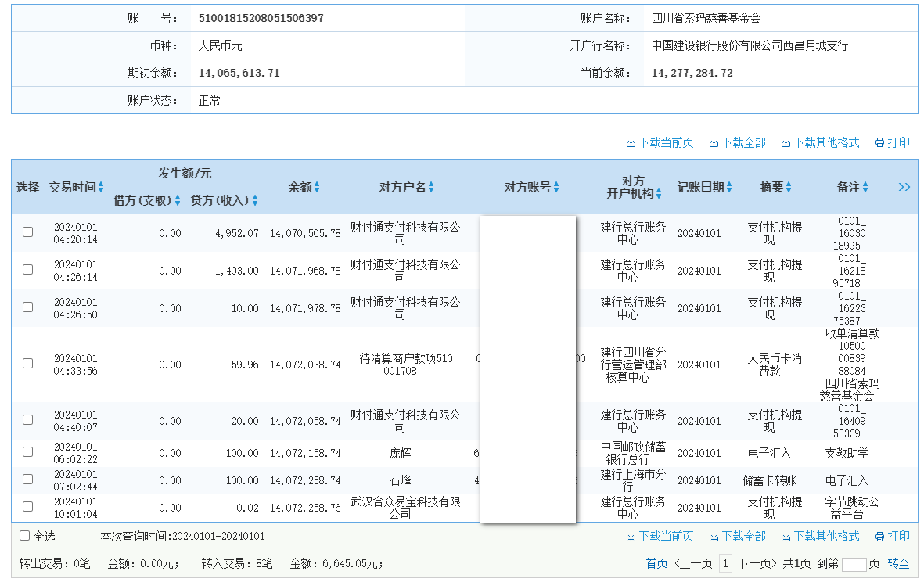This screenshot has width=924, height=582.
Task: Sort by 对方开户机构 column arrows
Action: coord(659,193)
